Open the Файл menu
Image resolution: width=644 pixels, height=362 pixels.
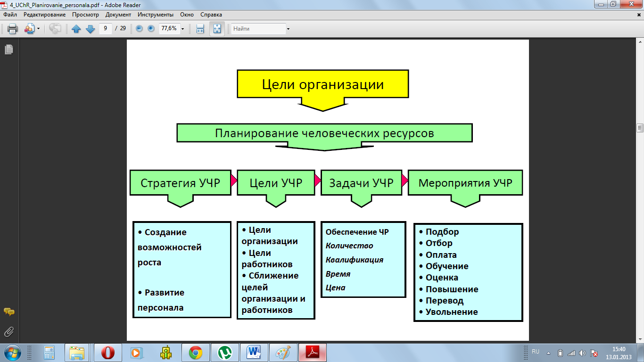[10, 15]
